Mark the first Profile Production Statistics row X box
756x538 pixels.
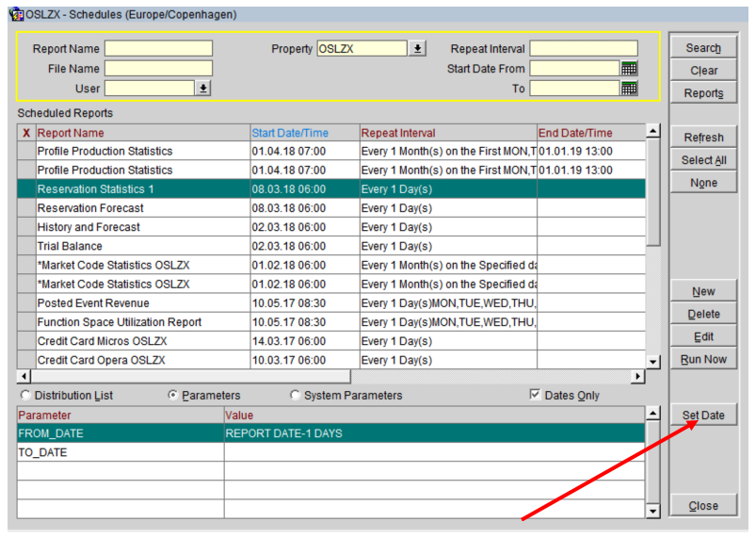pyautogui.click(x=26, y=151)
